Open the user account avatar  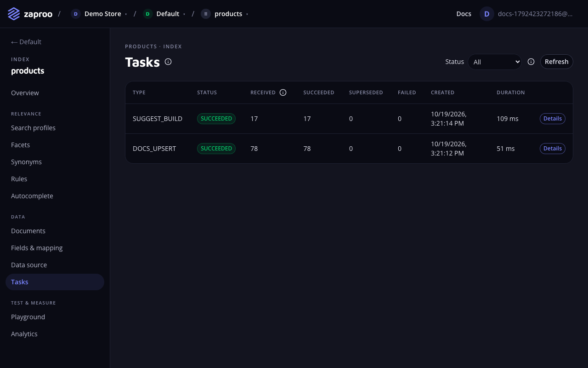tap(487, 14)
